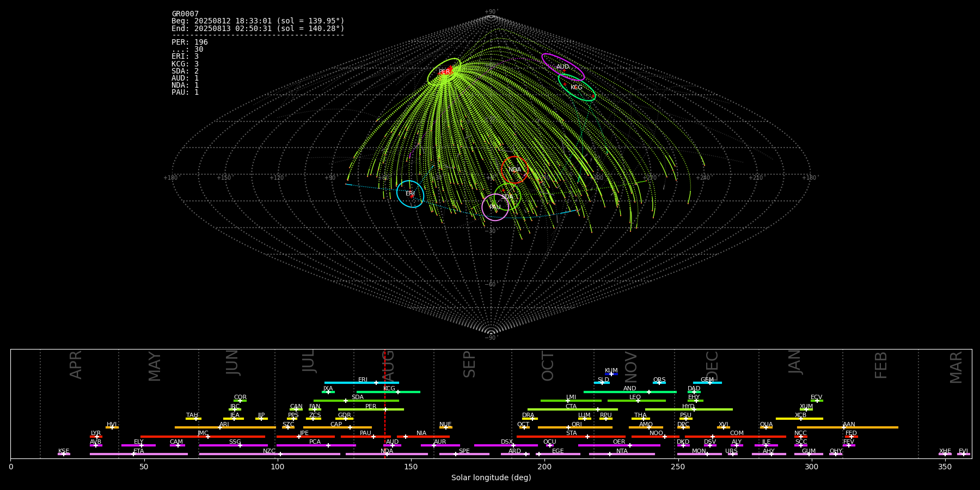Select the AAN orange bar in timeline
Viewport: 980px width, 490px height.
[x=848, y=427]
